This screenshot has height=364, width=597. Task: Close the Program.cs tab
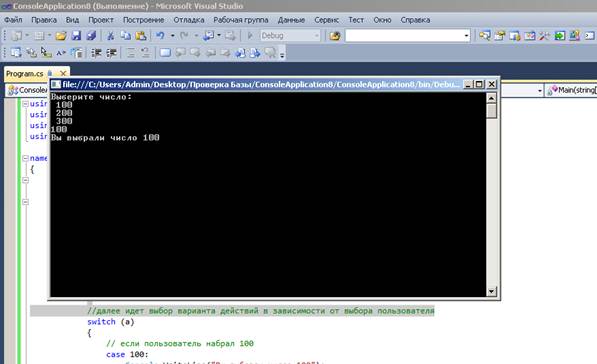coord(63,73)
